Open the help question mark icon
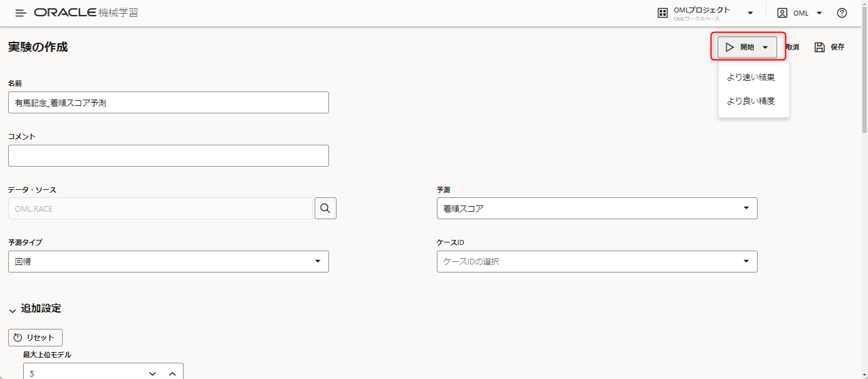Screen dimensions: 868x379 [842, 13]
